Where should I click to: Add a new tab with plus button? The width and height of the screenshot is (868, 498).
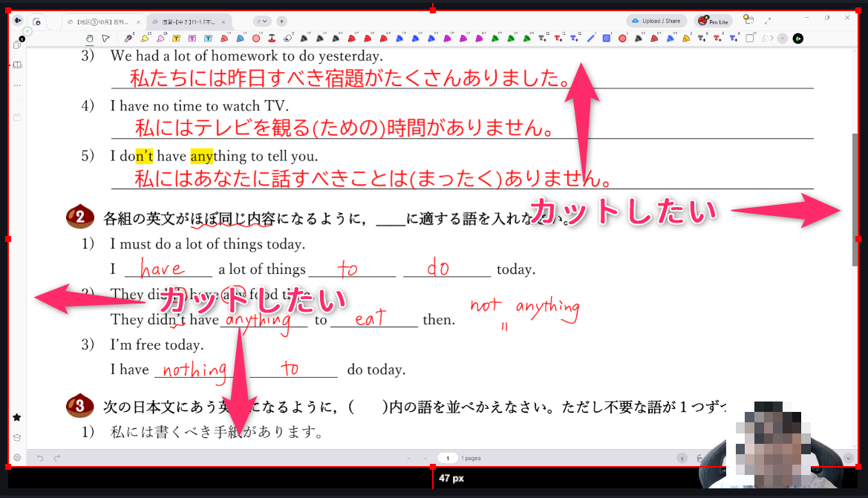coord(281,21)
